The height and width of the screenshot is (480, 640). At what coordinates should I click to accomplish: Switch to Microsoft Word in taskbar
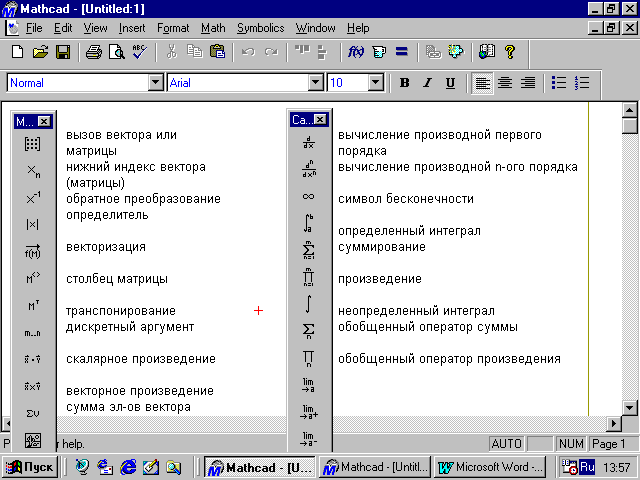pos(490,467)
